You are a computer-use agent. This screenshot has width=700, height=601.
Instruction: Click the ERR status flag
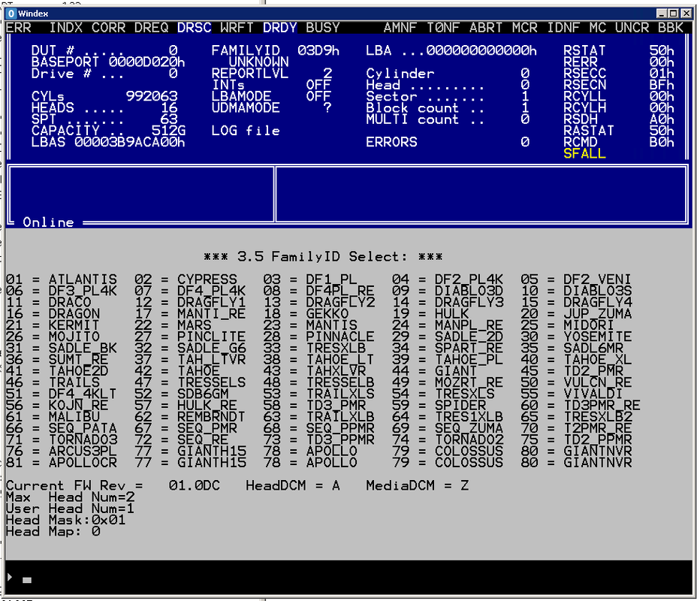click(19, 28)
